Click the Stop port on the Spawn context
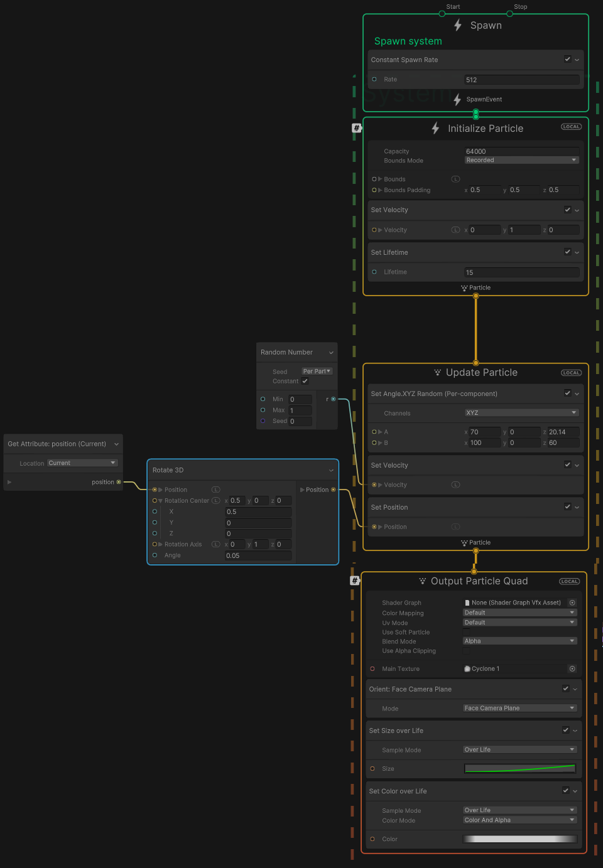The width and height of the screenshot is (603, 868). (x=509, y=14)
